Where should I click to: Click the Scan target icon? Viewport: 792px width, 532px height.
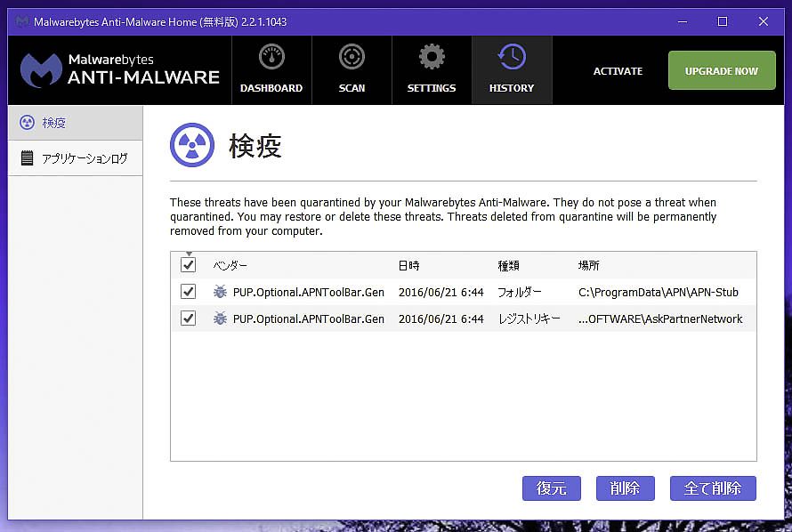tap(352, 57)
